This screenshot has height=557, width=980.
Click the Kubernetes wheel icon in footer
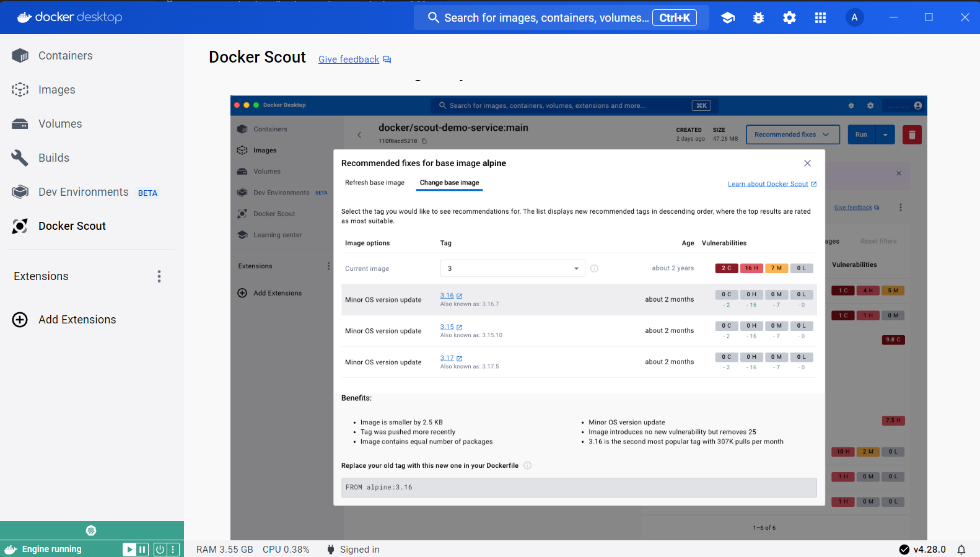[x=91, y=530]
